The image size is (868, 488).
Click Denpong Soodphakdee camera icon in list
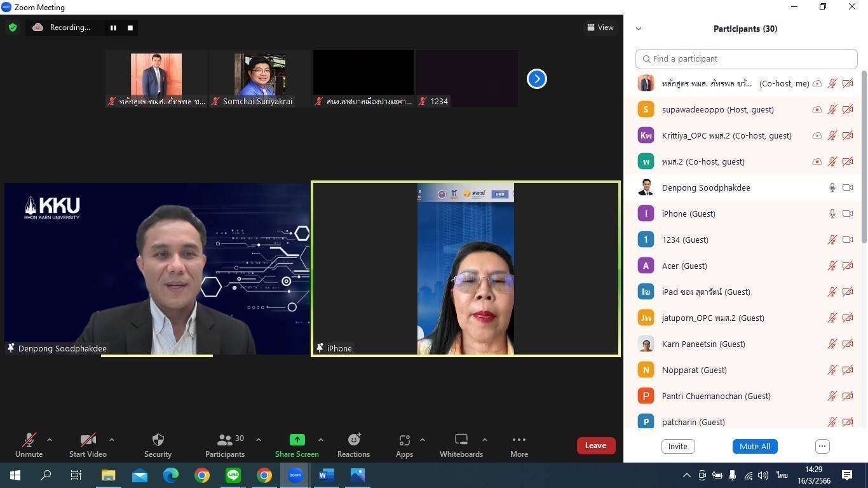848,187
